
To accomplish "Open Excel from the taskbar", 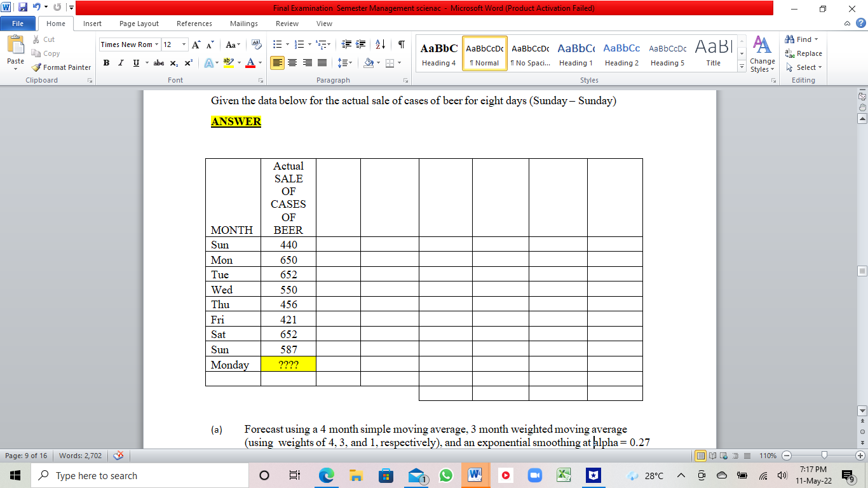I will (562, 475).
